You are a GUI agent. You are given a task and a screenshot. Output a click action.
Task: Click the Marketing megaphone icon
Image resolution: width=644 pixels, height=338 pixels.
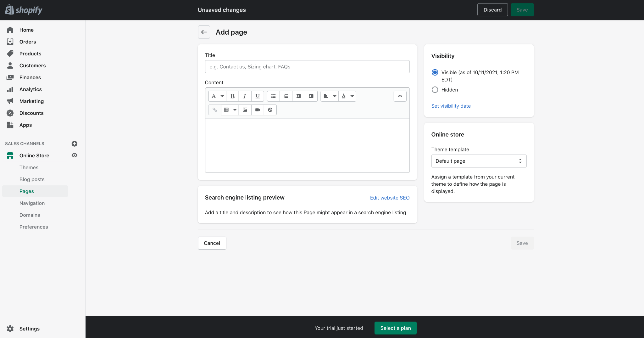click(10, 101)
